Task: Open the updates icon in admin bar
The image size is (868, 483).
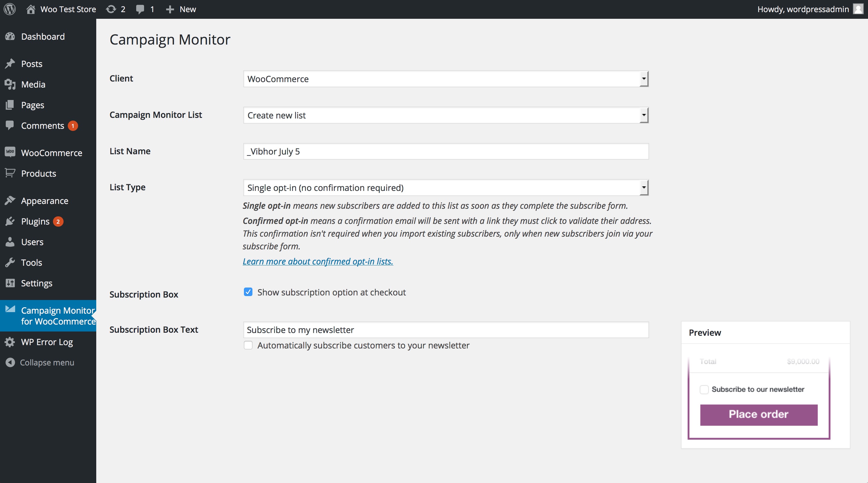Action: point(111,9)
